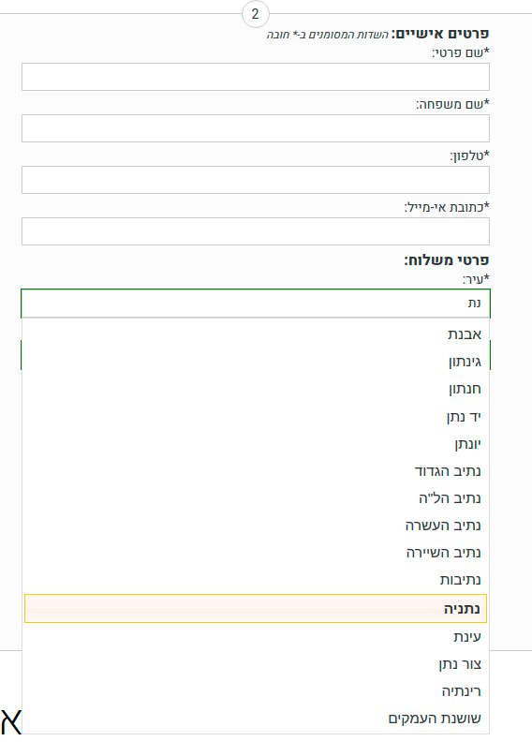Image resolution: width=532 pixels, height=756 pixels.
Task: Click the city (עיר) autocomplete field
Action: 256,304
